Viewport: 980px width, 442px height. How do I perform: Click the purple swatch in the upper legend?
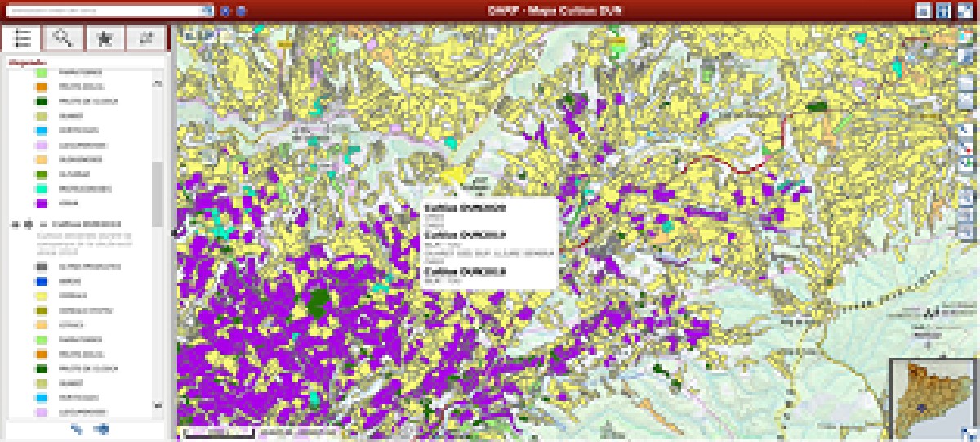click(42, 203)
